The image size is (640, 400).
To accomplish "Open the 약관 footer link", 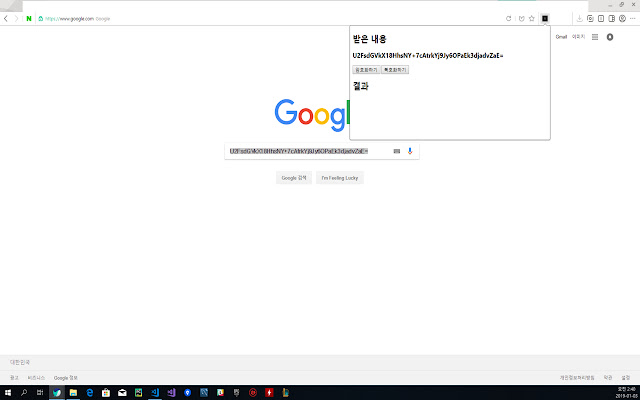I will coord(608,378).
